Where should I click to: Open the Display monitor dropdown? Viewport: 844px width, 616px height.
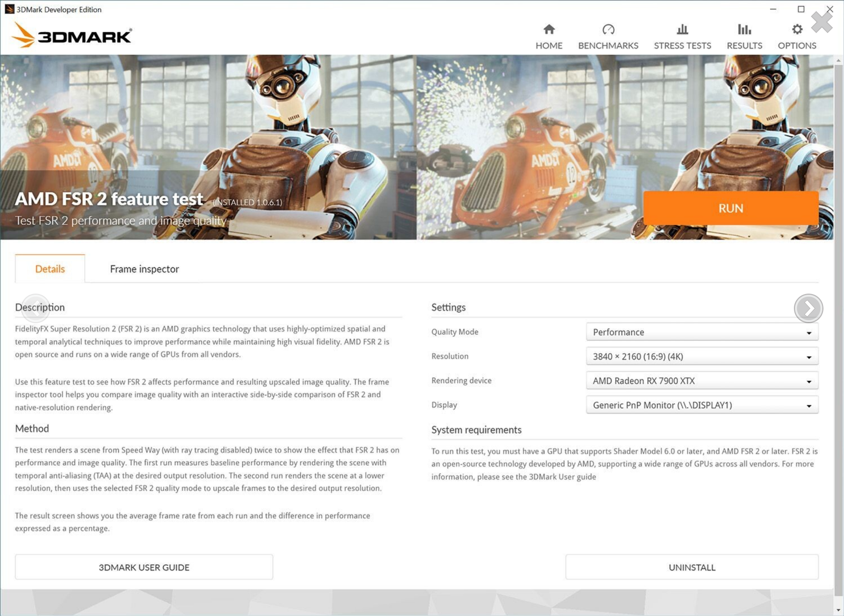(x=702, y=405)
